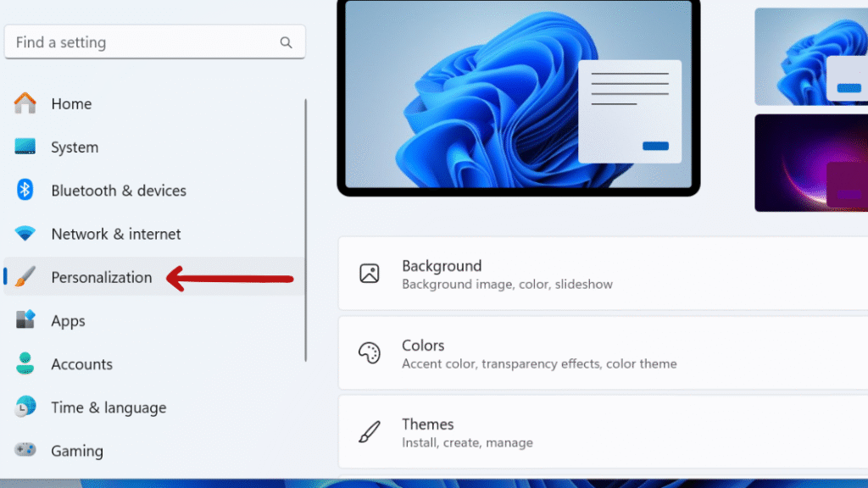This screenshot has width=868, height=488.
Task: Click the System monitor icon
Action: point(25,147)
